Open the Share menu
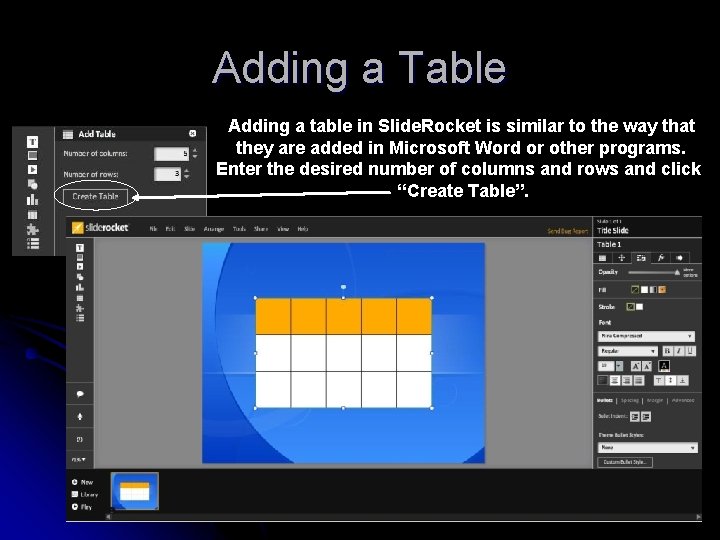The width and height of the screenshot is (720, 540). pos(260,229)
